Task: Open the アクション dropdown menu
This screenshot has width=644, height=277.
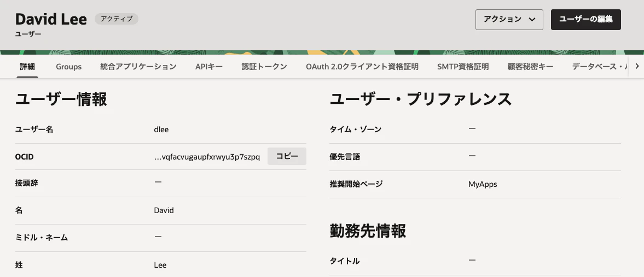Action: tap(509, 20)
